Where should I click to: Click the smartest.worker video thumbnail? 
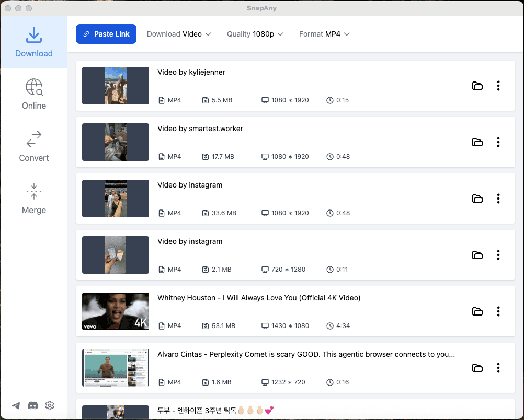click(x=116, y=142)
